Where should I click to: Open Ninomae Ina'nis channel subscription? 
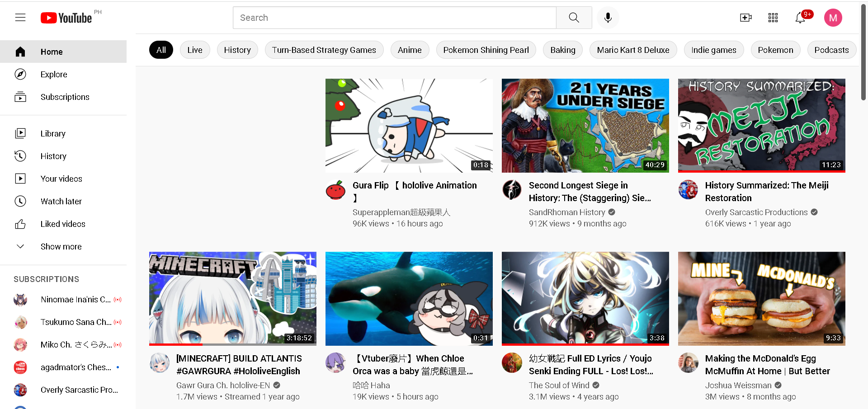coord(63,299)
